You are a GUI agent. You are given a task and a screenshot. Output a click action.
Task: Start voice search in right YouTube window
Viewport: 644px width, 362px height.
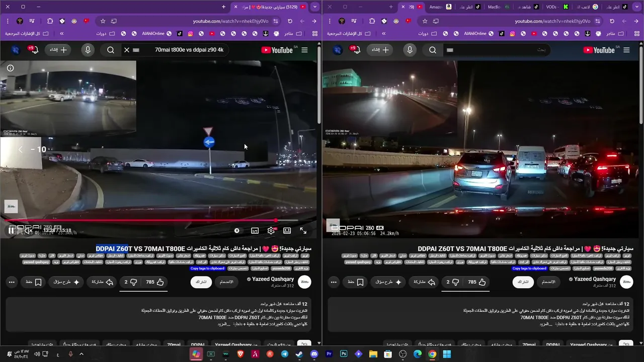click(x=410, y=50)
